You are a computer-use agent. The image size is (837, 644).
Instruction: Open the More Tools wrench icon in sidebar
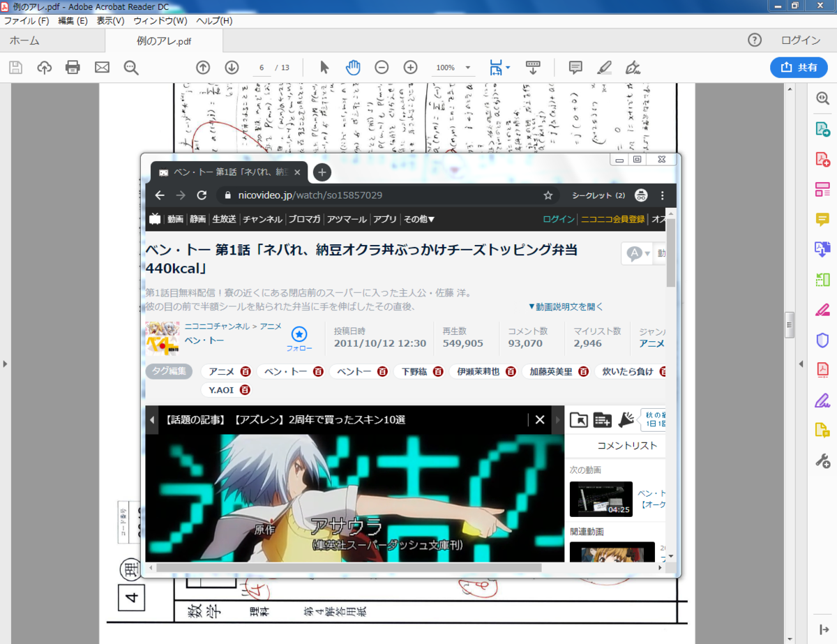click(822, 460)
